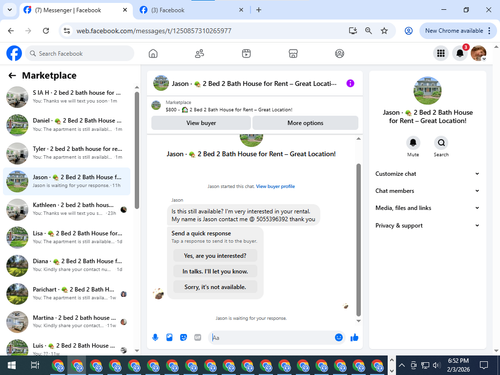Go back from Marketplace with arrow
This screenshot has height=375, width=500.
click(x=12, y=76)
